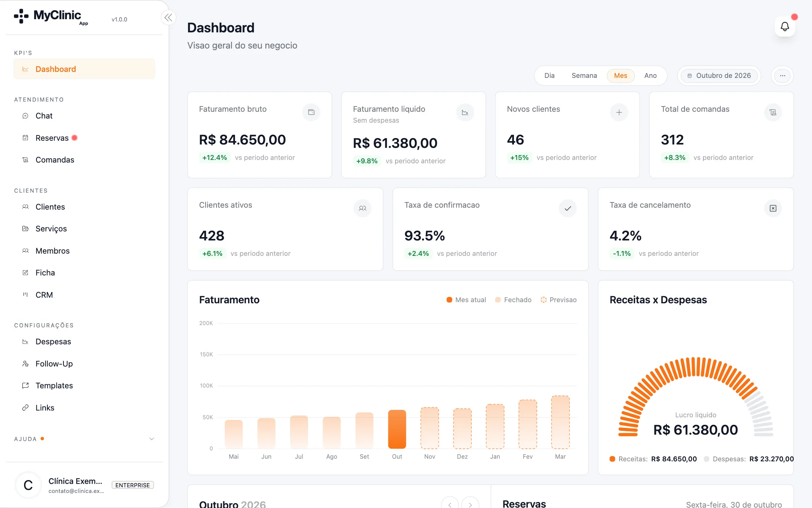Click the Clientes ativos people icon
The height and width of the screenshot is (508, 812).
pyautogui.click(x=362, y=208)
